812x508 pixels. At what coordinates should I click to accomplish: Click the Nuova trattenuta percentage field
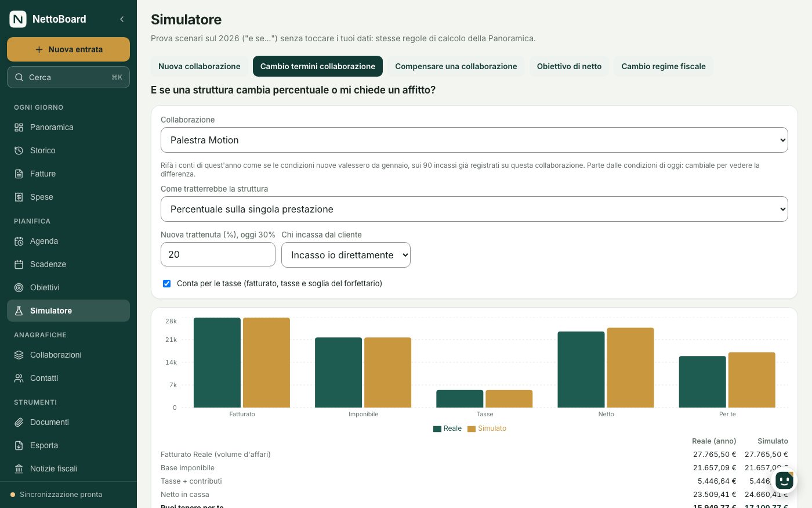point(218,254)
